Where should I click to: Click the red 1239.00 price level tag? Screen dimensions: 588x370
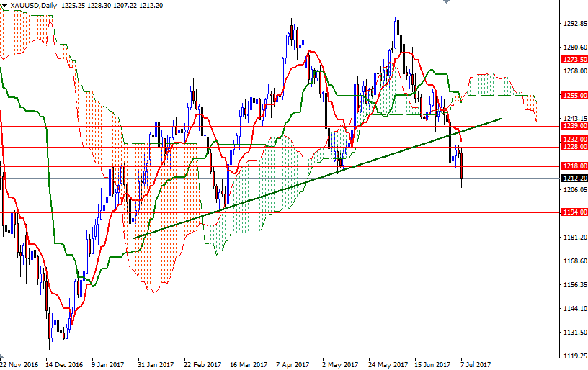click(574, 125)
